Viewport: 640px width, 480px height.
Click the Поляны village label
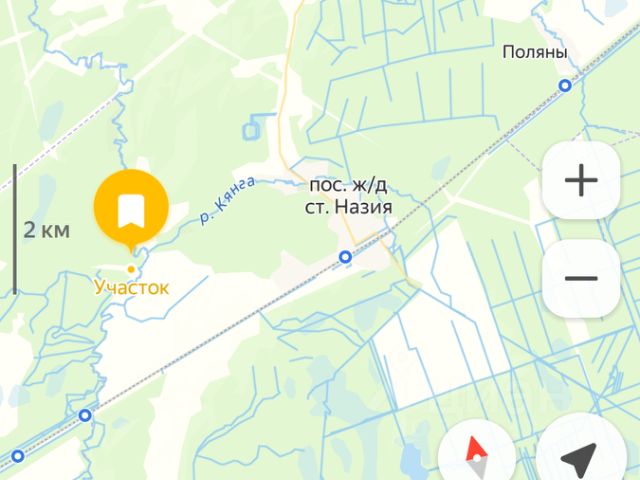pos(535,52)
